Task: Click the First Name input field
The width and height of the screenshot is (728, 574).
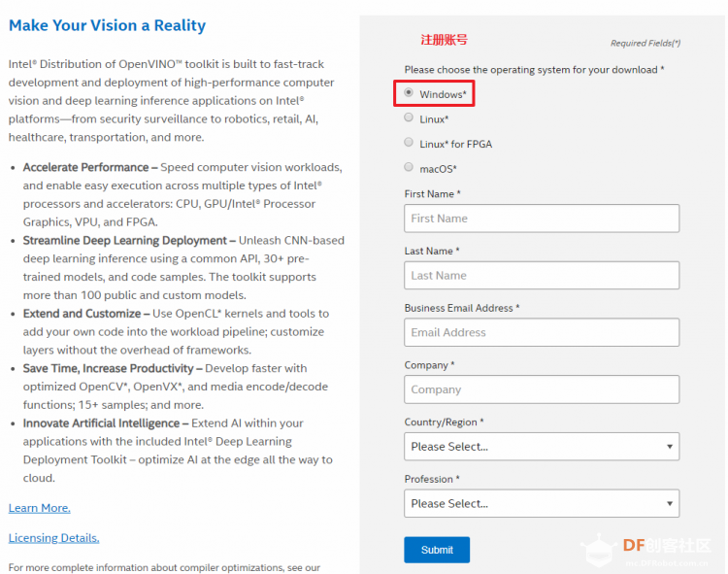Action: pos(542,219)
